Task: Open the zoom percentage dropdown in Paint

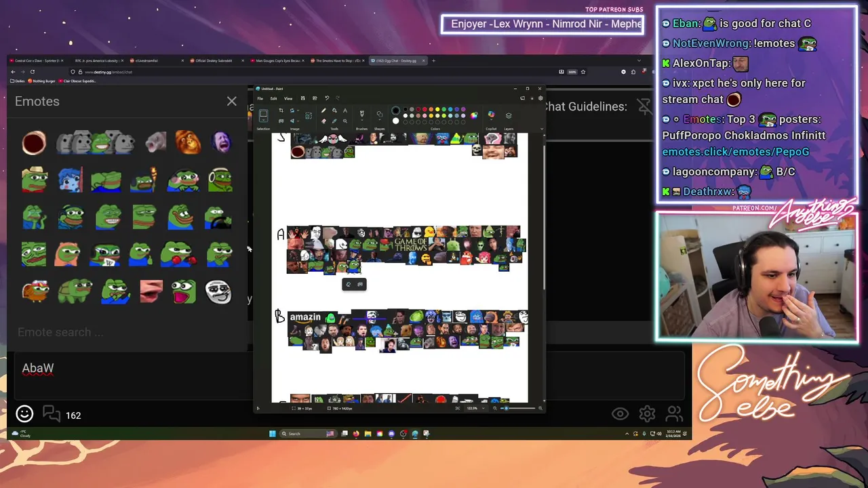Action: (484, 408)
